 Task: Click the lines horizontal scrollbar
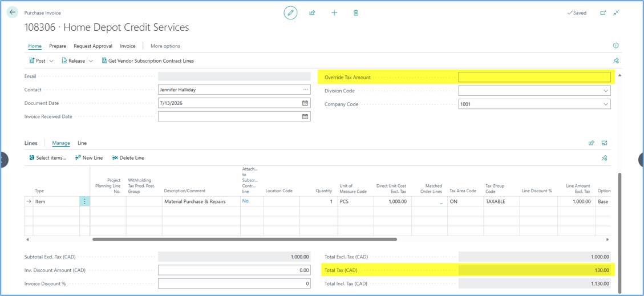click(244, 239)
